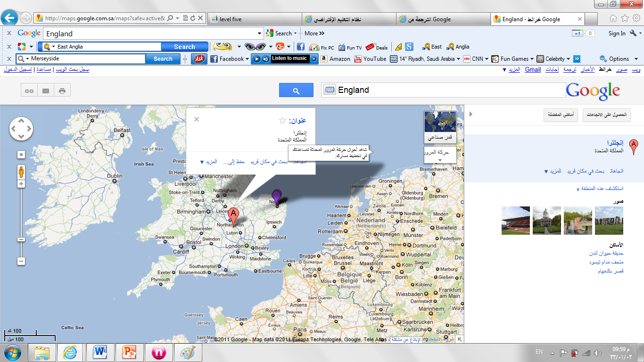Viewport: 644px width, 362px height.
Task: Click the volume icon in system tray
Action: 598,353
